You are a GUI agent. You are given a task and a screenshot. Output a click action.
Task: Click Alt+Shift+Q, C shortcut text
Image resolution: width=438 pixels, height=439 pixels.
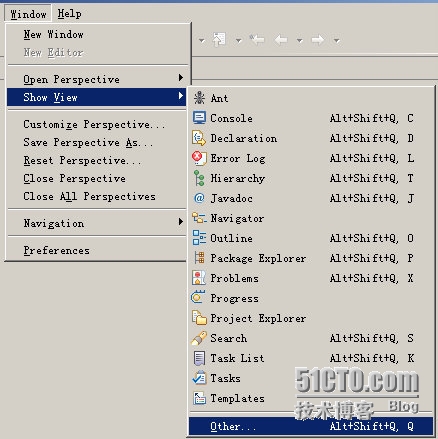pos(372,118)
